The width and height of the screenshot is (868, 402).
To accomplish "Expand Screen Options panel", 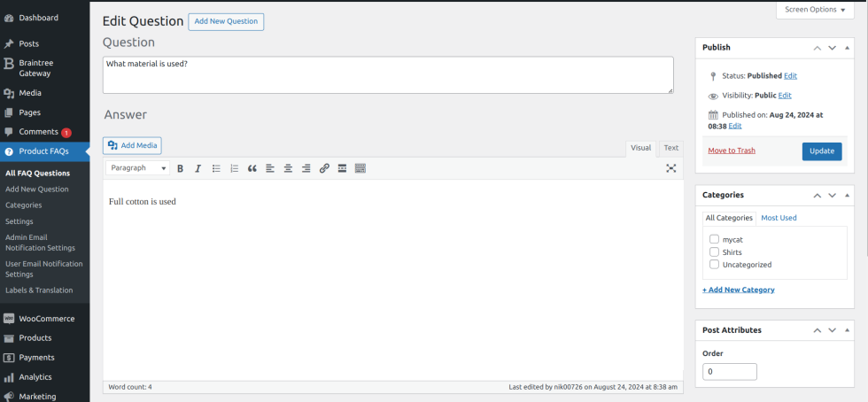I will click(x=815, y=10).
